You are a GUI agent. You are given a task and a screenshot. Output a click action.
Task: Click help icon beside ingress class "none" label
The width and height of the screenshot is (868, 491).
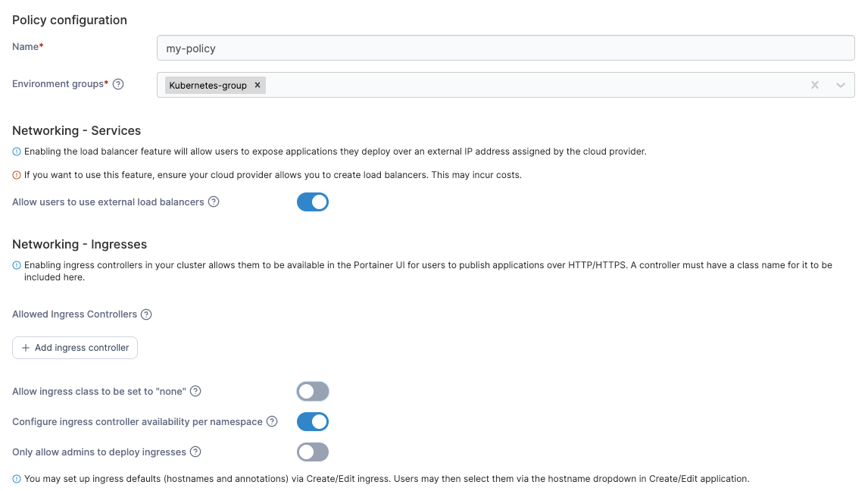coord(195,392)
